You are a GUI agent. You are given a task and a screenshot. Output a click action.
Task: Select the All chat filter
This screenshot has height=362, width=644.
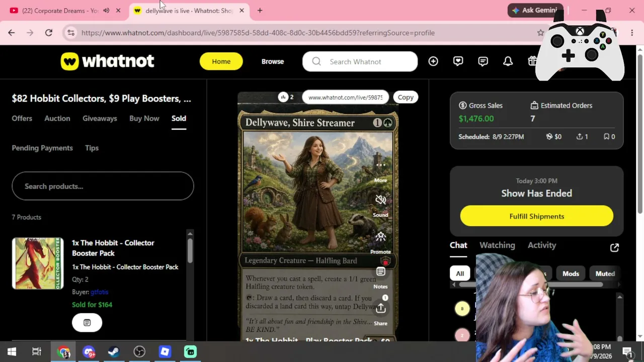460,274
